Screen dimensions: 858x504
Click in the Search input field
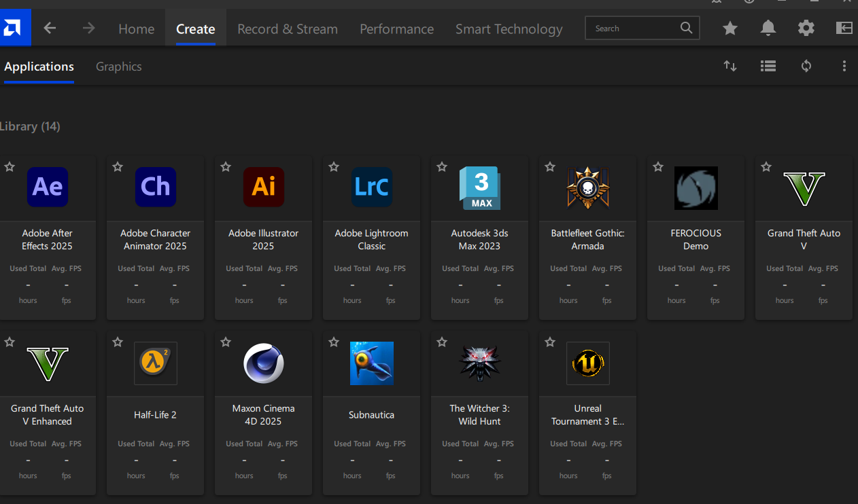click(632, 29)
